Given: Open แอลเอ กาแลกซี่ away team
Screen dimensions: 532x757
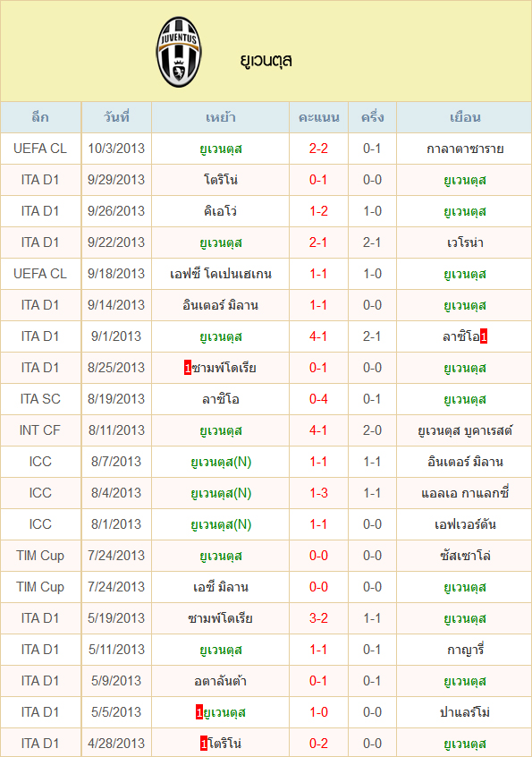Looking at the screenshot, I should tap(465, 493).
